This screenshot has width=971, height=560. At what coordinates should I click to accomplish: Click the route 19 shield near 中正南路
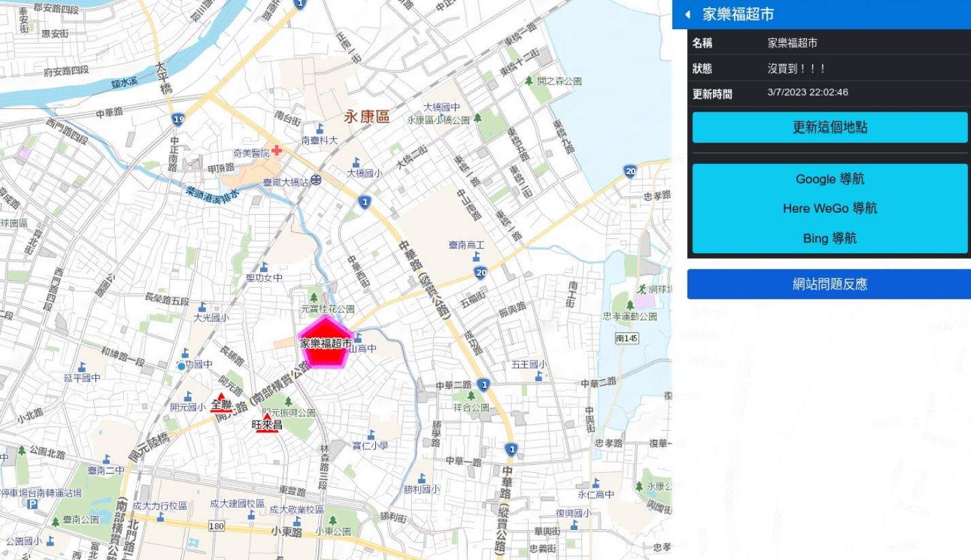click(178, 119)
